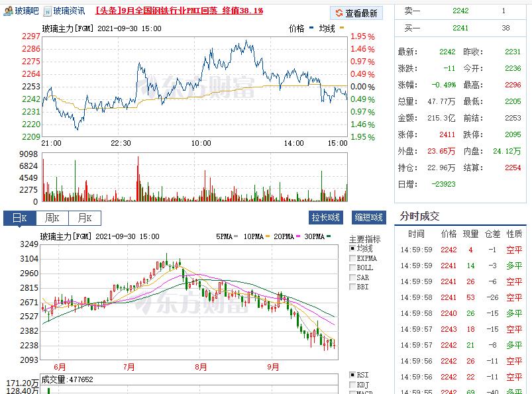Click the 最低 value 2205
This screenshot has width=532, height=394.
(x=513, y=101)
